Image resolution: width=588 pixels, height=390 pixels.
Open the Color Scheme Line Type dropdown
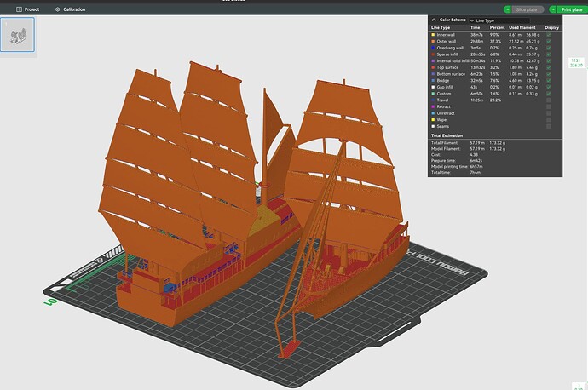tap(499, 20)
